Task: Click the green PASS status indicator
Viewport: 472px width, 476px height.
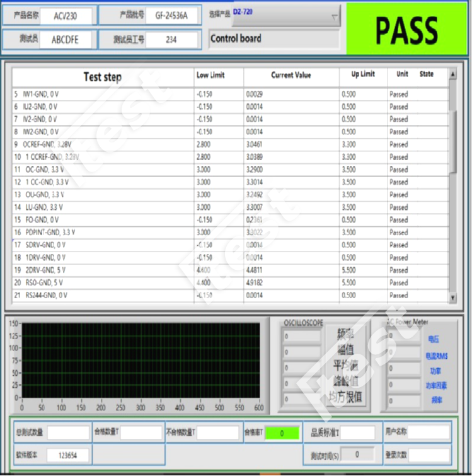Action: point(406,29)
